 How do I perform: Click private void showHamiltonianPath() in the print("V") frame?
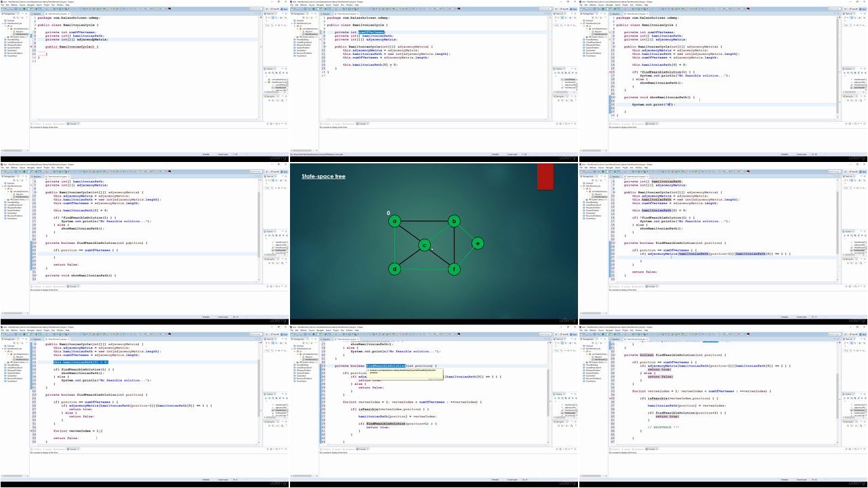click(659, 97)
